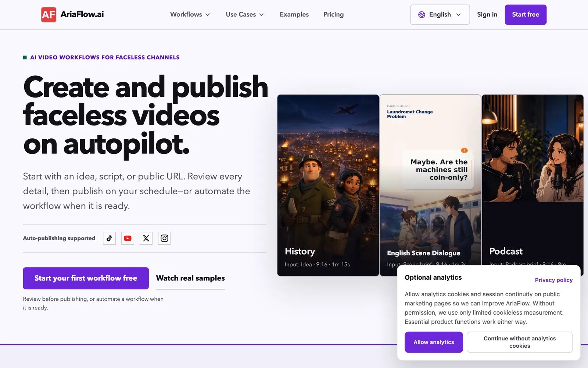Screen dimensions: 588x368
Task: Click the AriaFlow.ai brand name
Action: [x=82, y=14]
